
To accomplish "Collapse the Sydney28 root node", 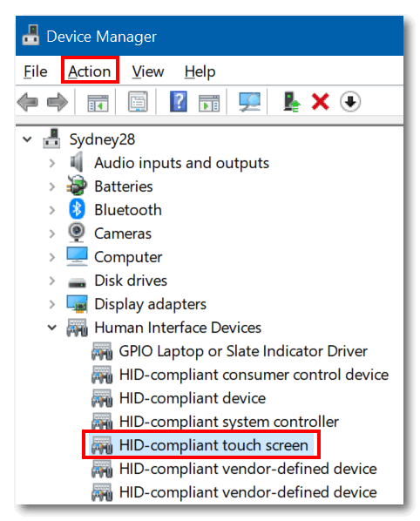I will pyautogui.click(x=27, y=139).
